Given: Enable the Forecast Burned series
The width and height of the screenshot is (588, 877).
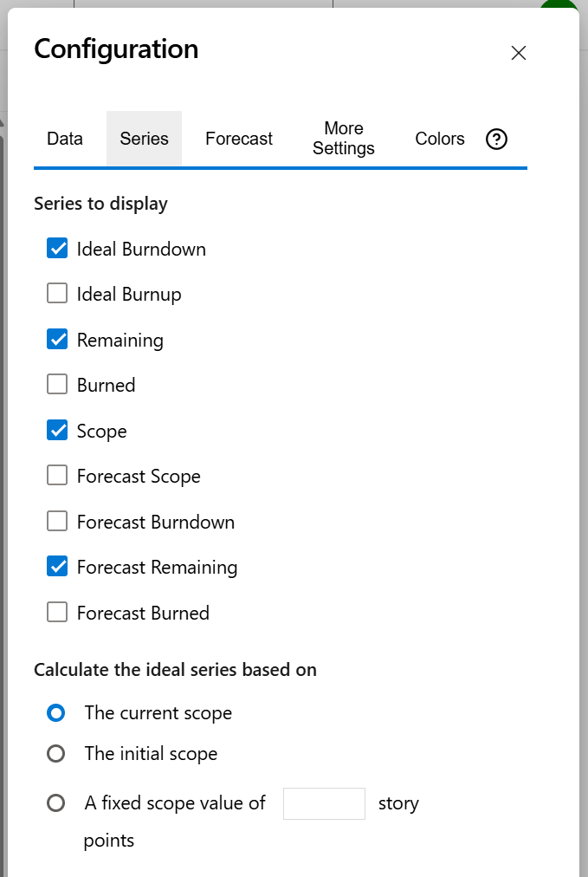Looking at the screenshot, I should 57,612.
